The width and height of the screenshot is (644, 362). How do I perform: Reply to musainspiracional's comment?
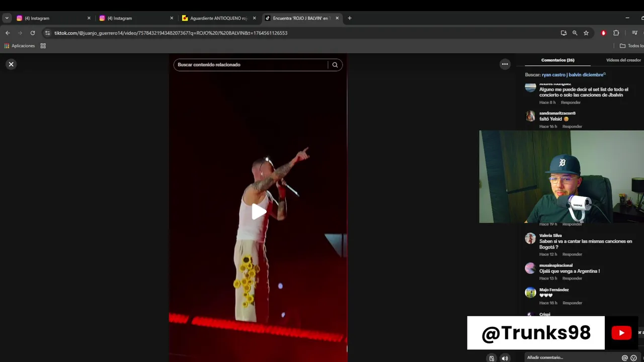click(572, 279)
